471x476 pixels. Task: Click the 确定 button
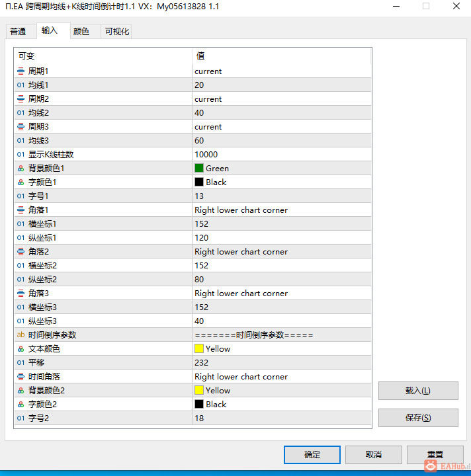[312, 454]
